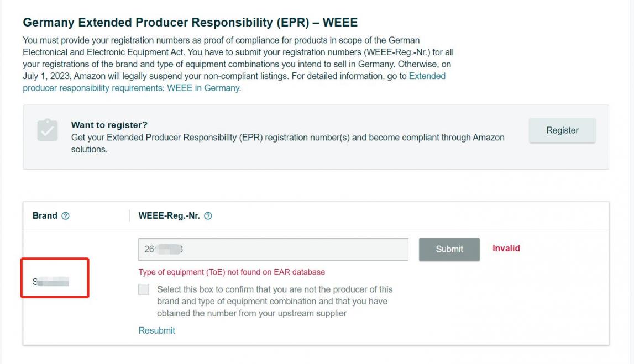Select the Brand column header
The width and height of the screenshot is (634, 364).
pyautogui.click(x=45, y=216)
